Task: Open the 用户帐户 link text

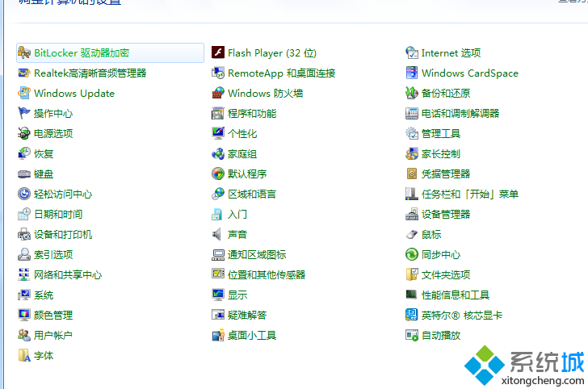Action: pyautogui.click(x=53, y=336)
